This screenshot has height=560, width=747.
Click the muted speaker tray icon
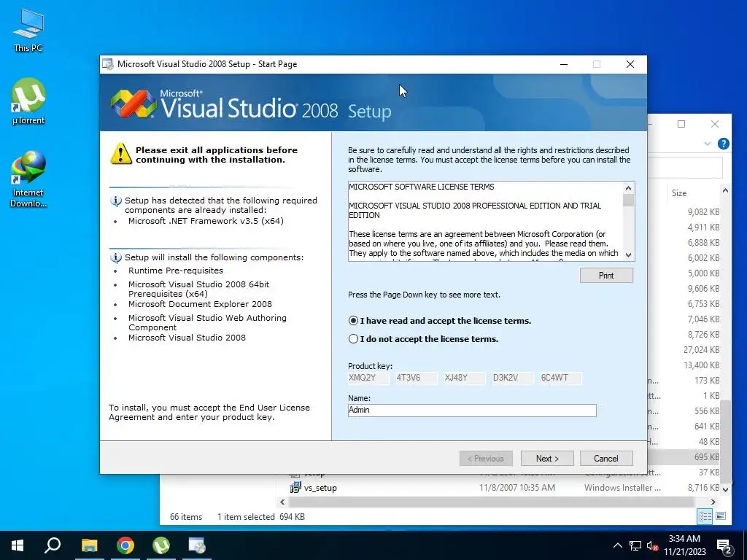click(x=653, y=545)
